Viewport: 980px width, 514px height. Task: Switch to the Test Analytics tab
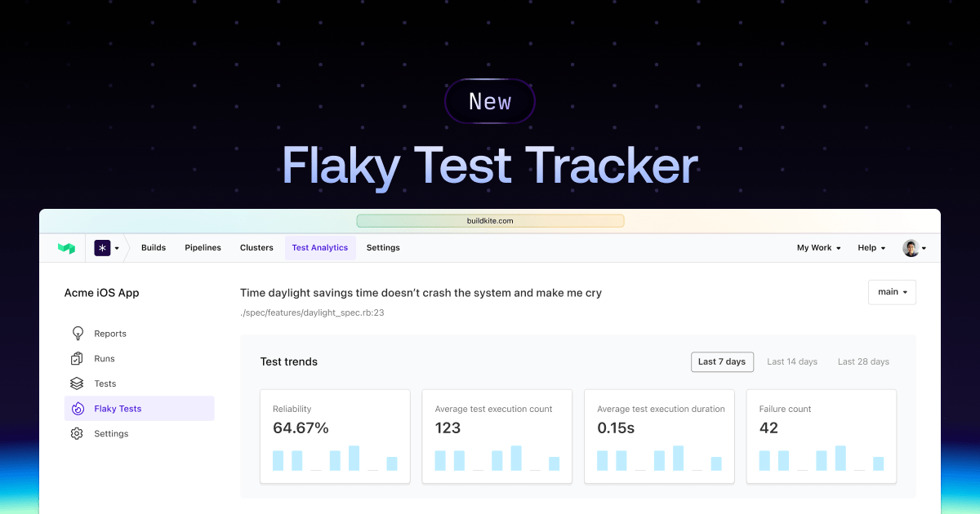coord(320,247)
